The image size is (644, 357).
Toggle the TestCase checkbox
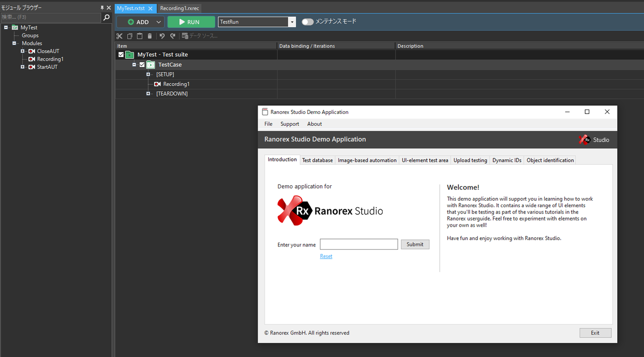(x=142, y=64)
